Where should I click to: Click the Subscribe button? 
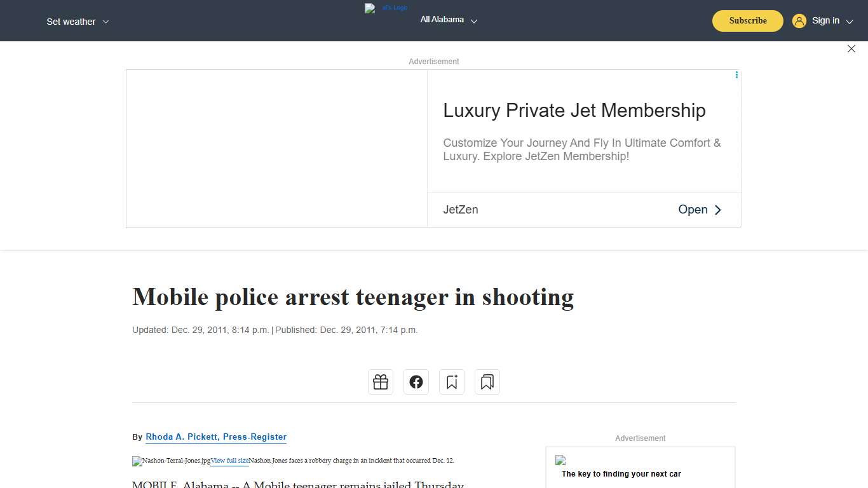[x=747, y=20]
